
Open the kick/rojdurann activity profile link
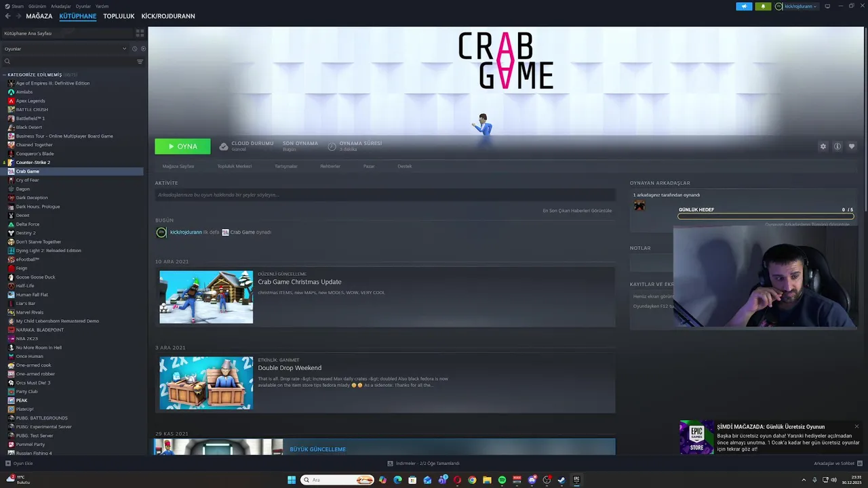point(186,232)
